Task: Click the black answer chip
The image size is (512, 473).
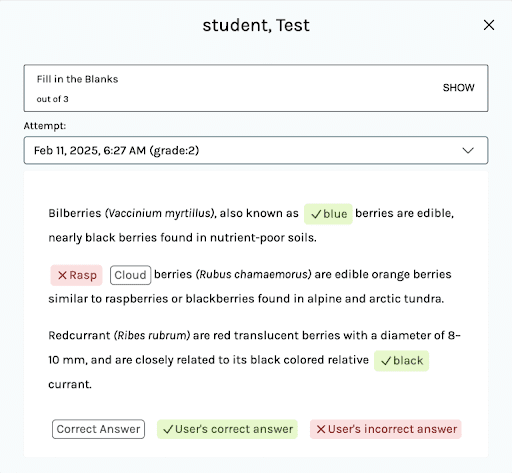Action: [401, 361]
